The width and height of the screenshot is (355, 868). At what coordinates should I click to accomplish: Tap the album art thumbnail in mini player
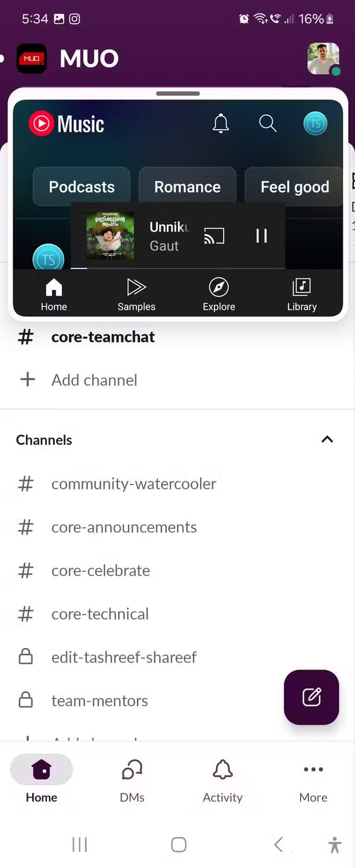[110, 236]
